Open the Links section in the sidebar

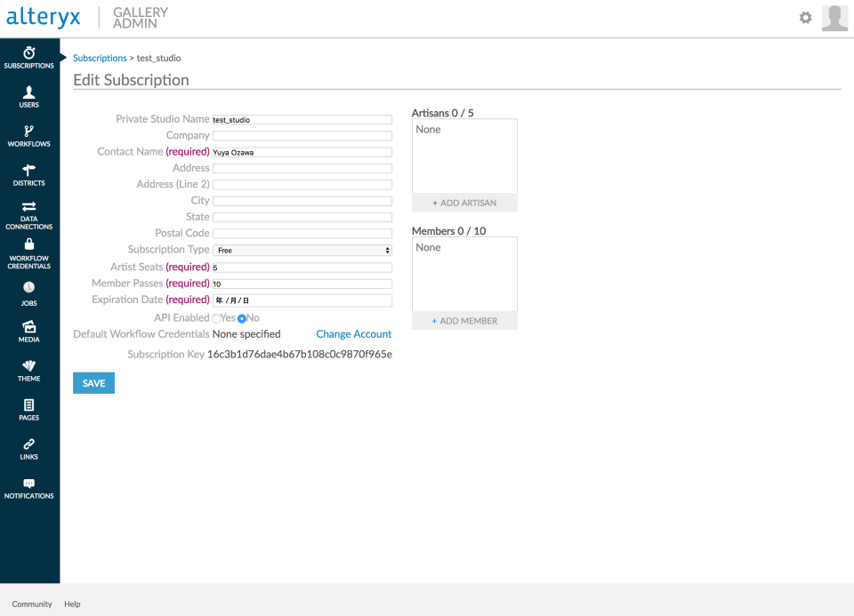29,449
